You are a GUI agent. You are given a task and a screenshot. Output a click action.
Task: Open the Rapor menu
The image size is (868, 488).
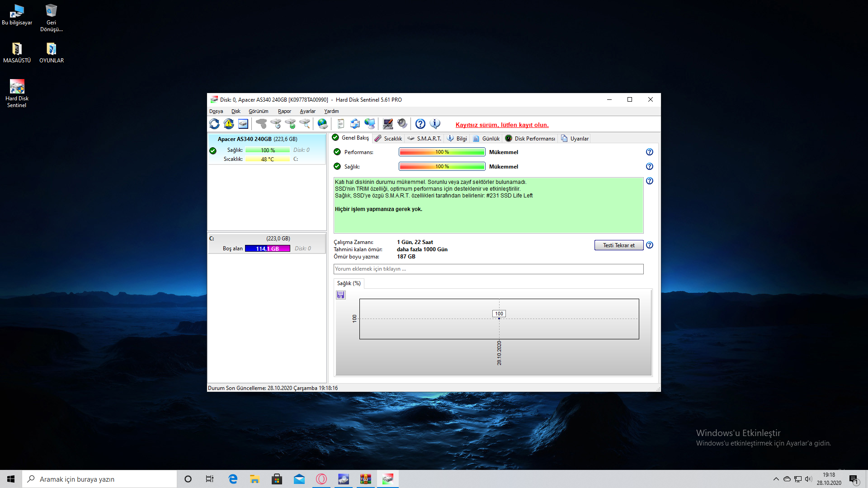coord(284,111)
